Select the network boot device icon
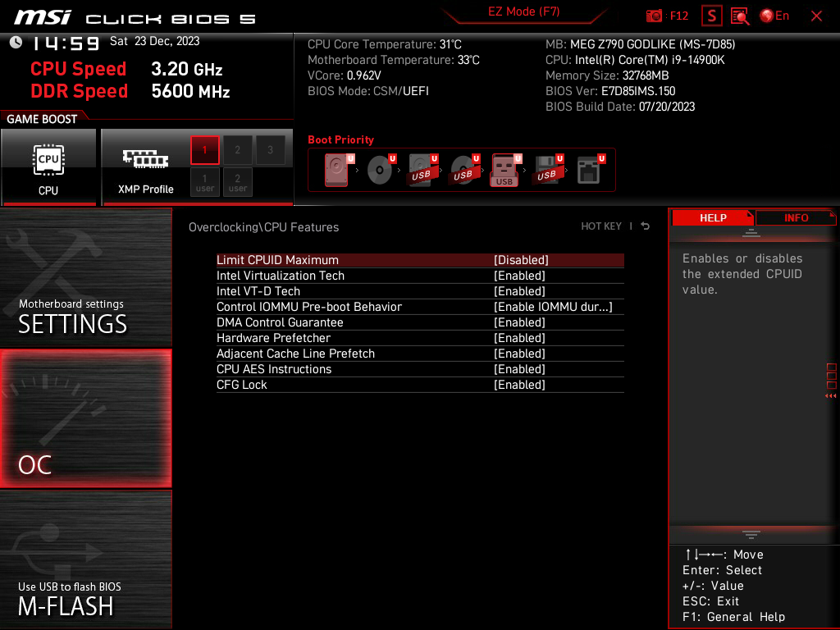This screenshot has height=630, width=840. (591, 170)
